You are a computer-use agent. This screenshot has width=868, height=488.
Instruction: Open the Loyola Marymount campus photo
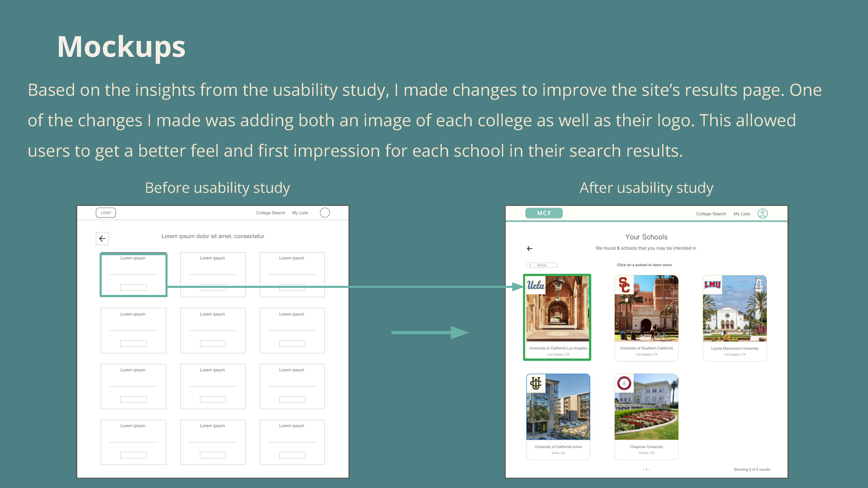pos(735,308)
